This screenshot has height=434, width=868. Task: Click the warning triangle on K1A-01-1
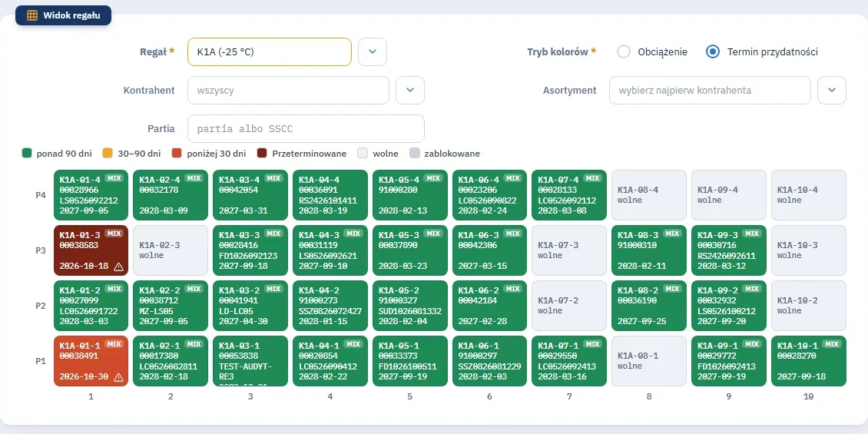pyautogui.click(x=118, y=377)
